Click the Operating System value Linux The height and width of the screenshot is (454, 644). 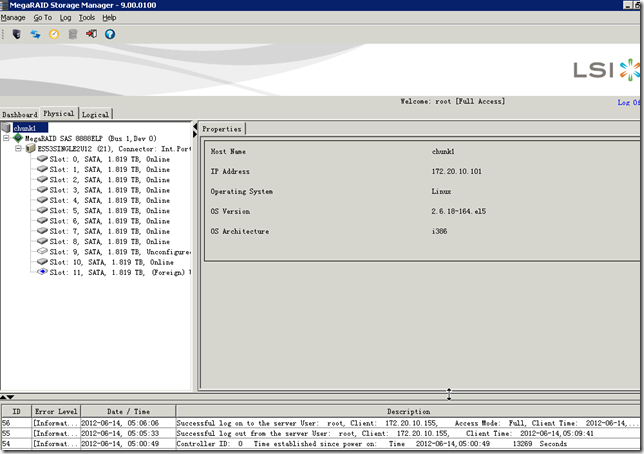pos(441,191)
